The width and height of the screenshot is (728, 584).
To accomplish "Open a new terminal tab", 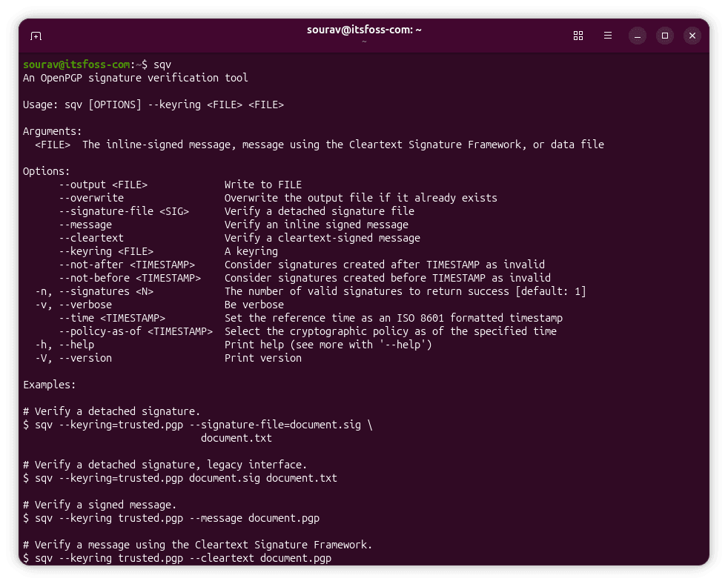I will pyautogui.click(x=36, y=36).
